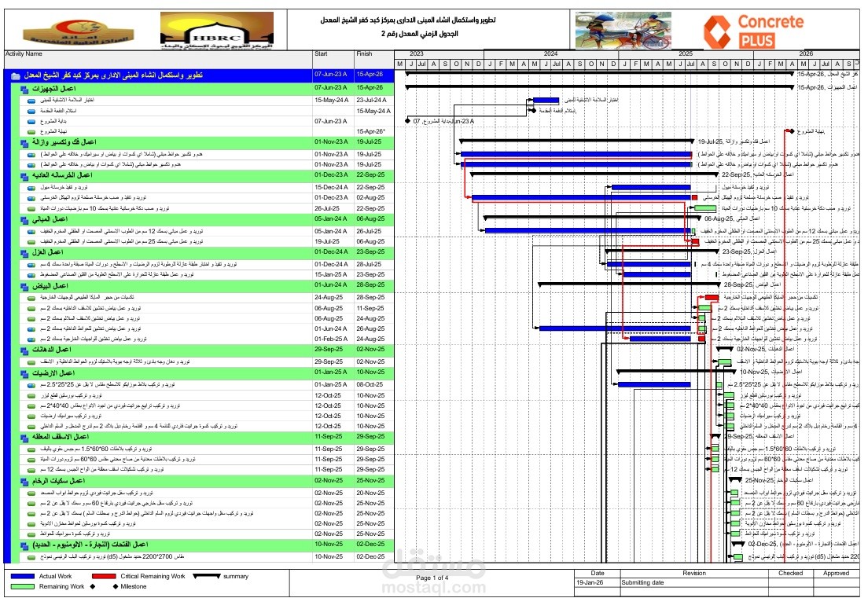Click the Concrete PLUS logo
The image size is (868, 609).
point(754,31)
